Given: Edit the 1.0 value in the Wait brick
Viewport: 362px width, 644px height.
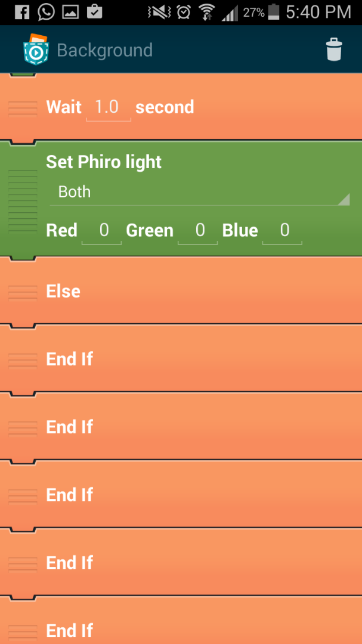Looking at the screenshot, I should [109, 107].
